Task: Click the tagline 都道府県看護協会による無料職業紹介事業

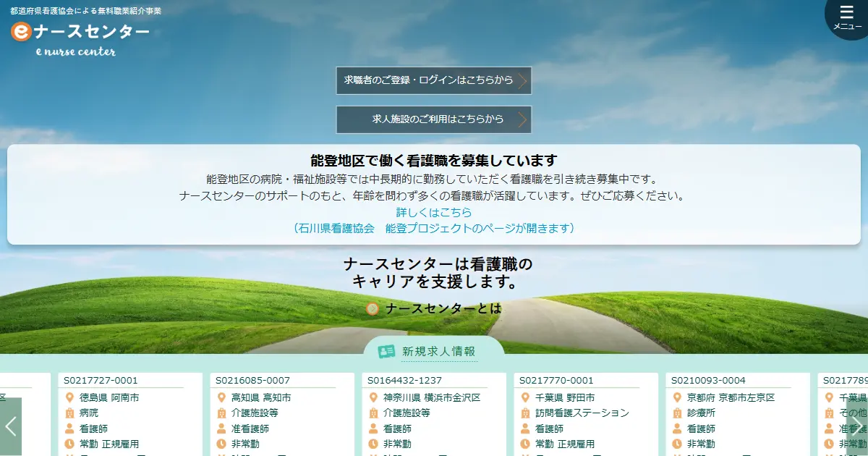Action: pyautogui.click(x=86, y=11)
